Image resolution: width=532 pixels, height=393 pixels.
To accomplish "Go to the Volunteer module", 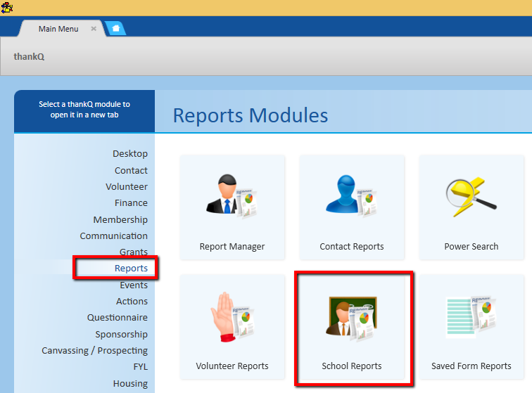I will click(127, 186).
